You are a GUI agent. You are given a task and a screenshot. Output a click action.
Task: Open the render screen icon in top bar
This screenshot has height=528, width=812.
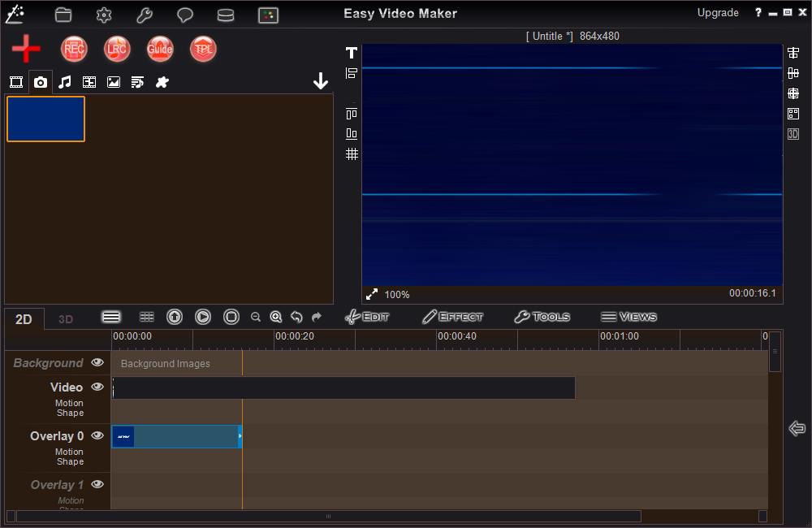268,15
